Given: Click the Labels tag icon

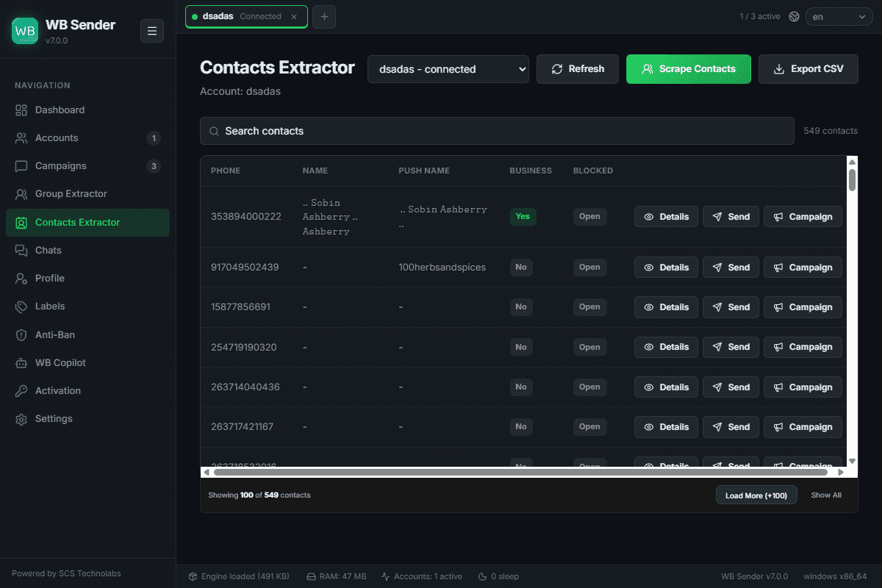Looking at the screenshot, I should (x=21, y=306).
